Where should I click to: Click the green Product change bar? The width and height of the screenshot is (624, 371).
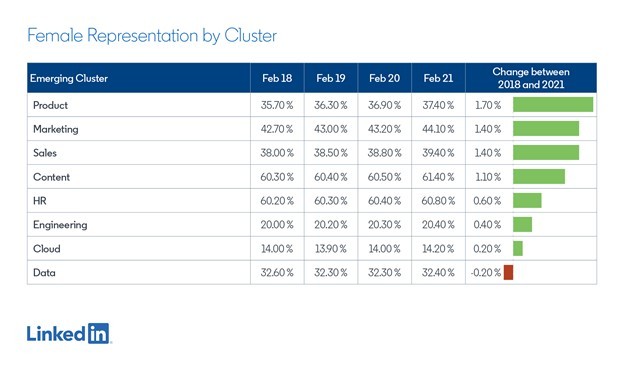click(x=553, y=105)
